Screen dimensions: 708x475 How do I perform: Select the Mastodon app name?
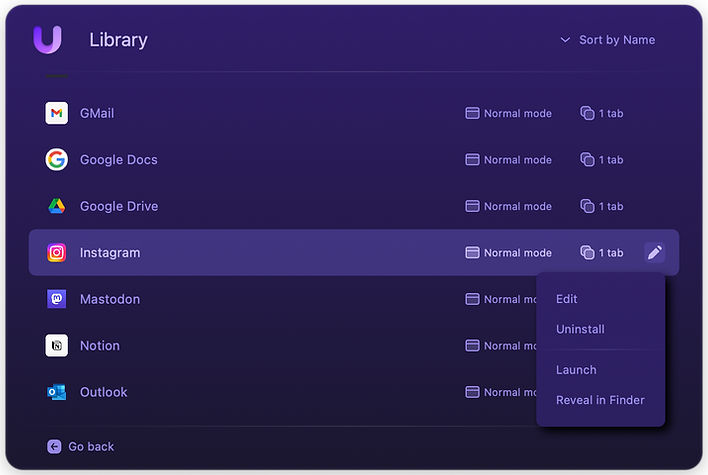point(110,299)
